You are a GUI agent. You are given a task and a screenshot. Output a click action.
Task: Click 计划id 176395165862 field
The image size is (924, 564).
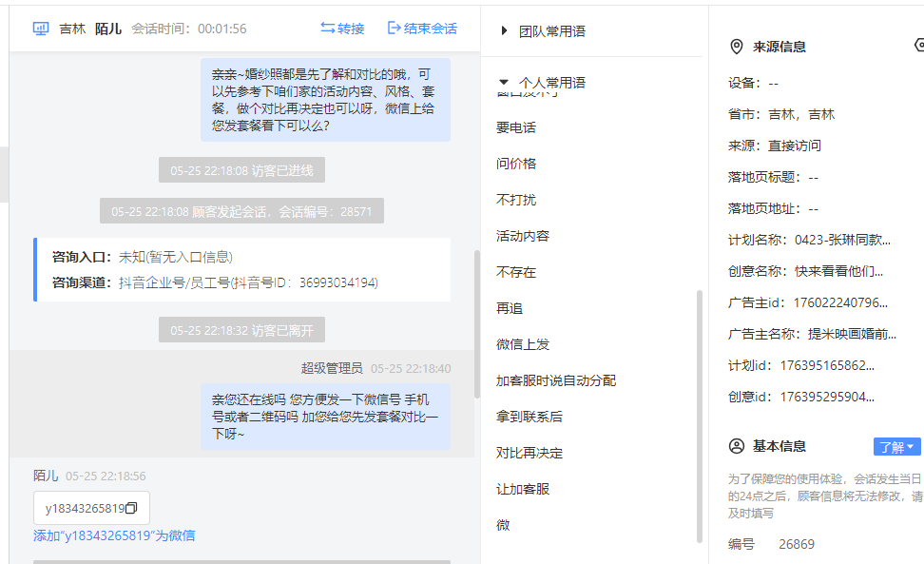tap(801, 365)
